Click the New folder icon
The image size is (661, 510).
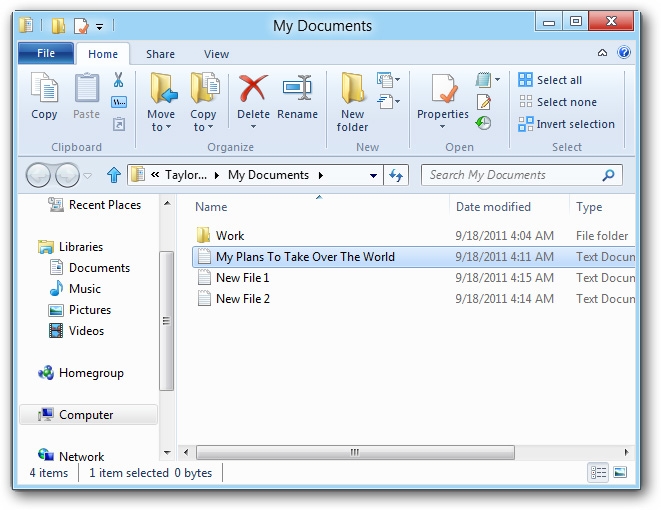point(352,88)
